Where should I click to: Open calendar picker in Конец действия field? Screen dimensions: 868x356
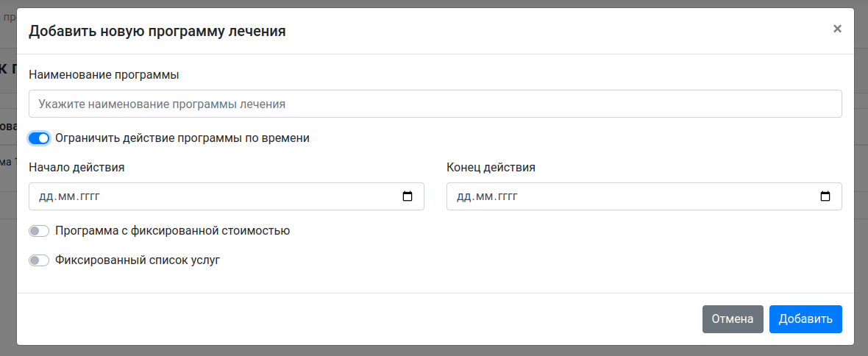point(825,196)
